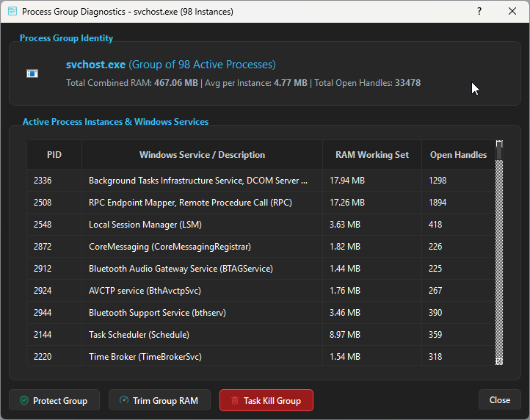The height and width of the screenshot is (420, 530).
Task: Close the window with the X button
Action: point(512,11)
